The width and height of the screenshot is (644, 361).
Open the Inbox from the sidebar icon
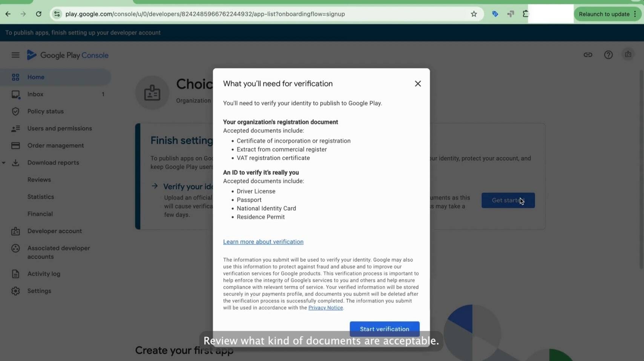(x=15, y=94)
